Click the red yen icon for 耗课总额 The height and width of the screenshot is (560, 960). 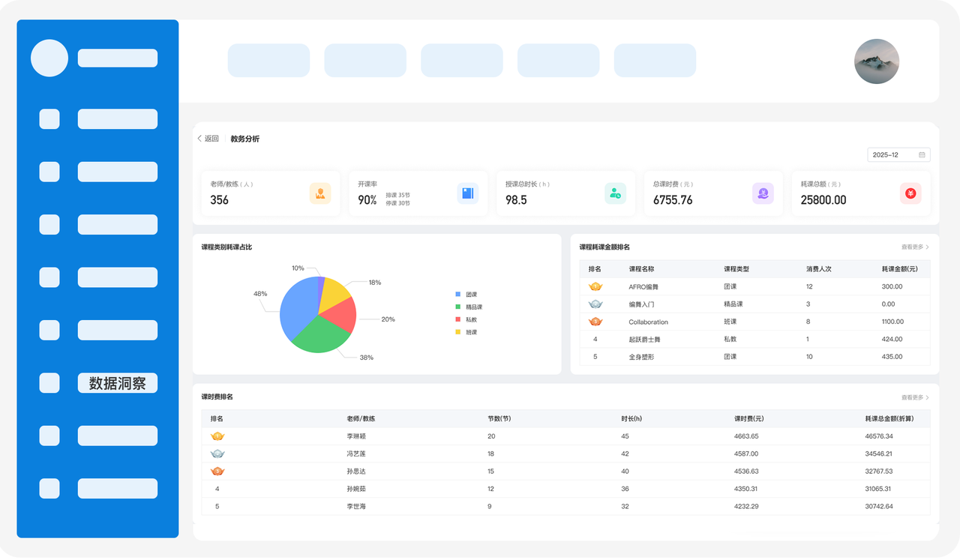910,193
